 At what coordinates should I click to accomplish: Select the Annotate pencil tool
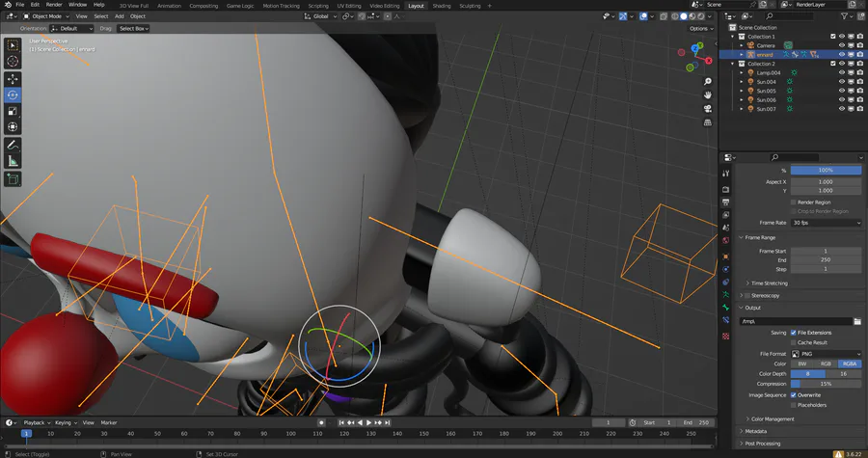[x=13, y=145]
